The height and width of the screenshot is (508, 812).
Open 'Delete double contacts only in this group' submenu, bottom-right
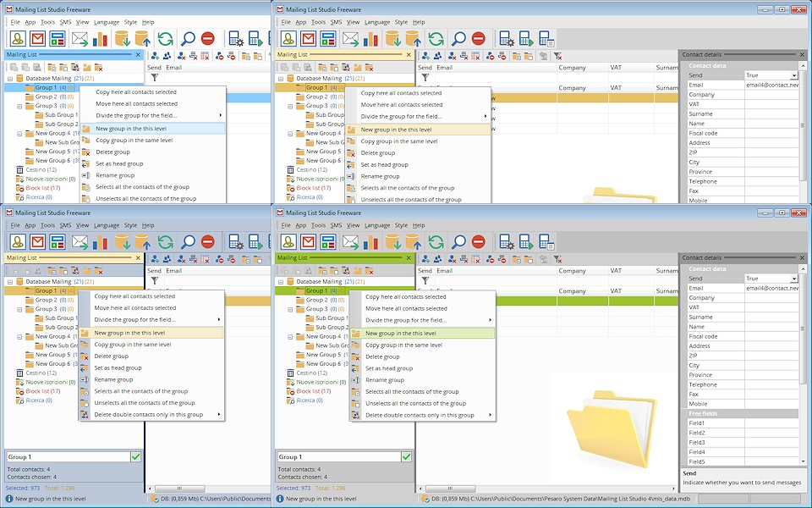(422, 415)
